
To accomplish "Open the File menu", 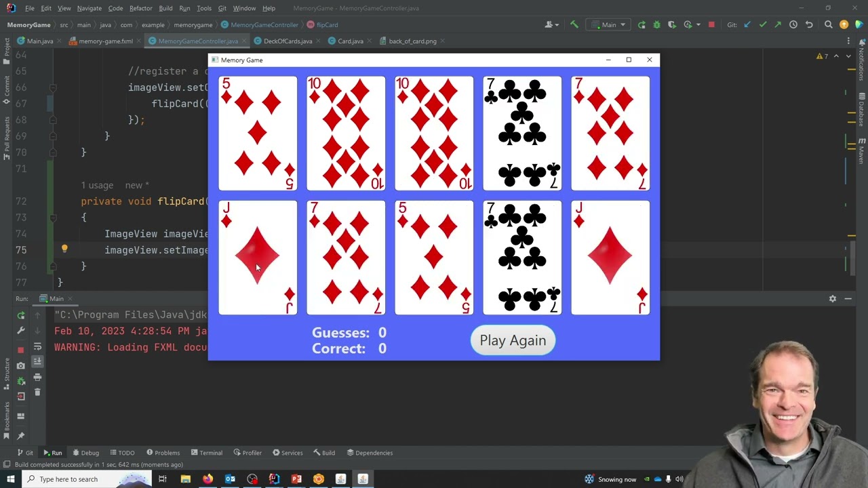I will [x=30, y=8].
